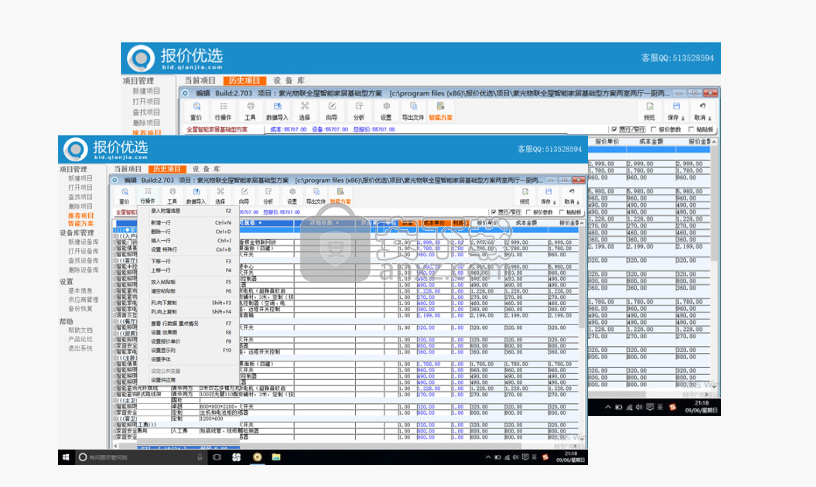Viewport: 816px width, 487px height.
Task: Click 推荐项目 in front window sidebar
Action: 81,215
